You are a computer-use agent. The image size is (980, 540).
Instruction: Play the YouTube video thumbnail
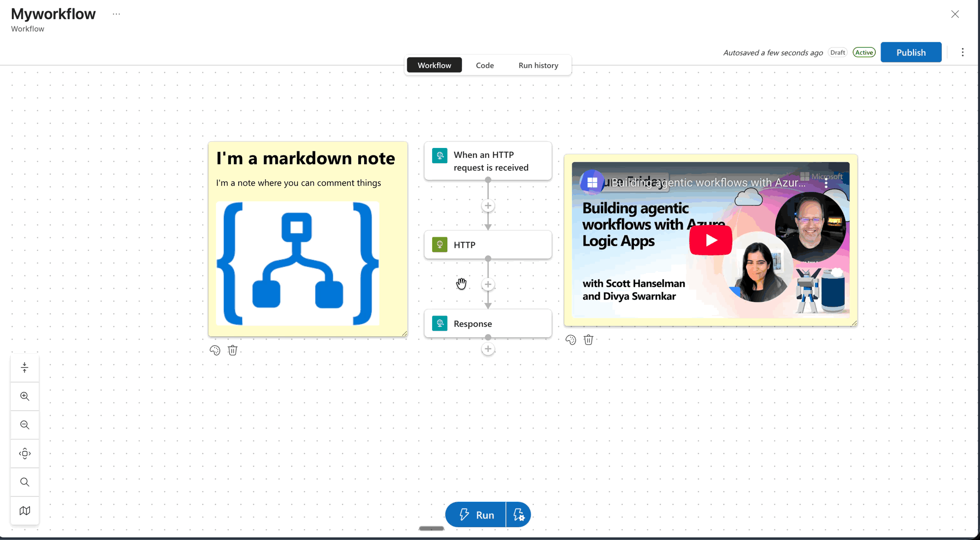(710, 240)
